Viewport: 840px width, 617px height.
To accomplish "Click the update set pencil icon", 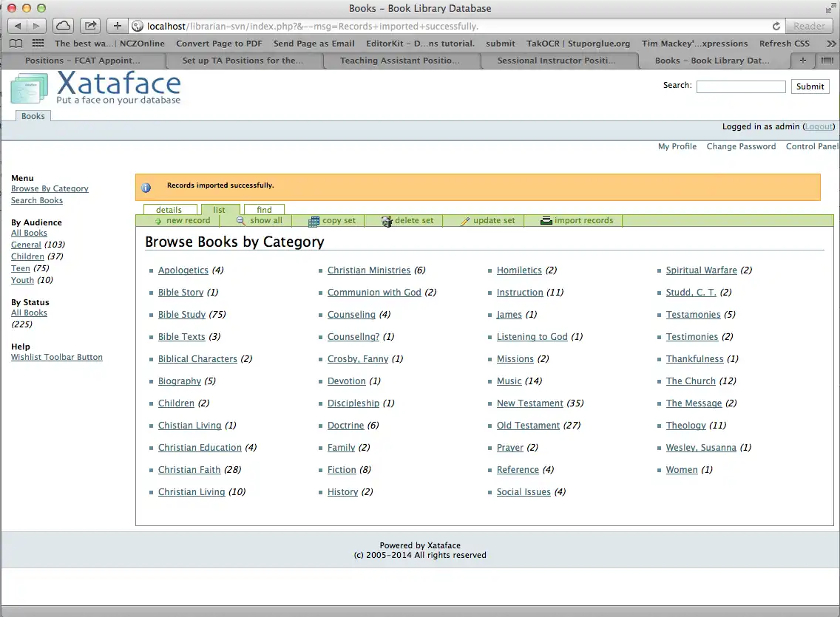I will tap(465, 221).
